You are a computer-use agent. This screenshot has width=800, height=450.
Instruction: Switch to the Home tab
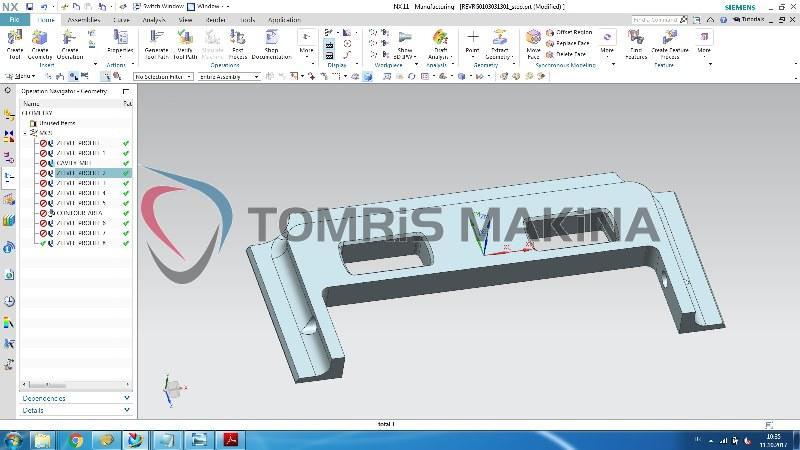[x=46, y=20]
